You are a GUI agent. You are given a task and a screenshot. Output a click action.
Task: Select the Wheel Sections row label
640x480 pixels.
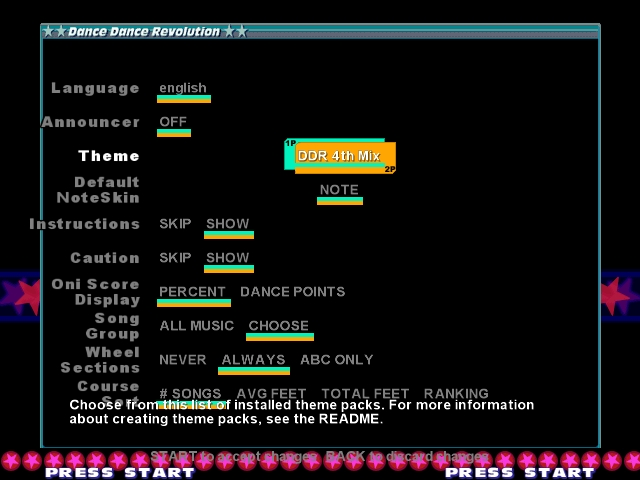(x=100, y=360)
